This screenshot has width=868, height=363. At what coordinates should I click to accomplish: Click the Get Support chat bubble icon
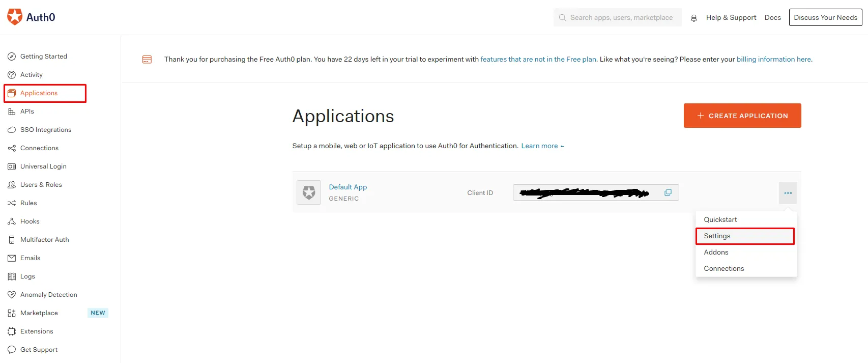pyautogui.click(x=12, y=350)
